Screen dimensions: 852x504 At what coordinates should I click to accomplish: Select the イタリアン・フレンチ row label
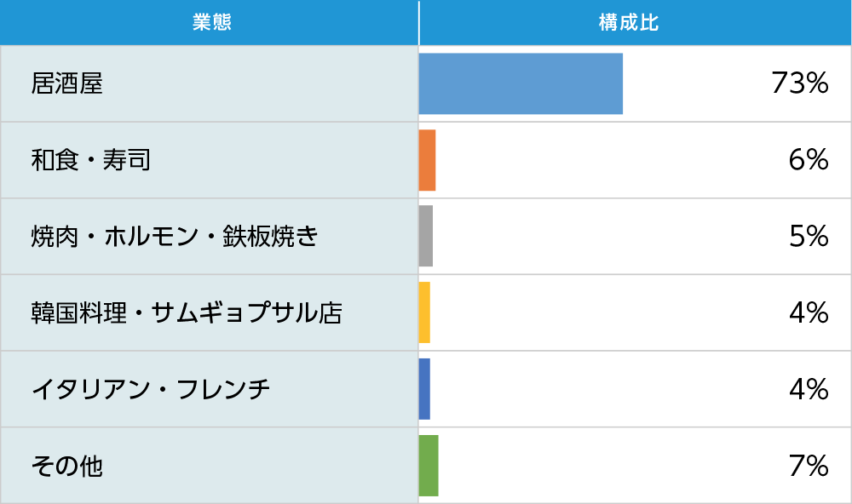click(151, 389)
